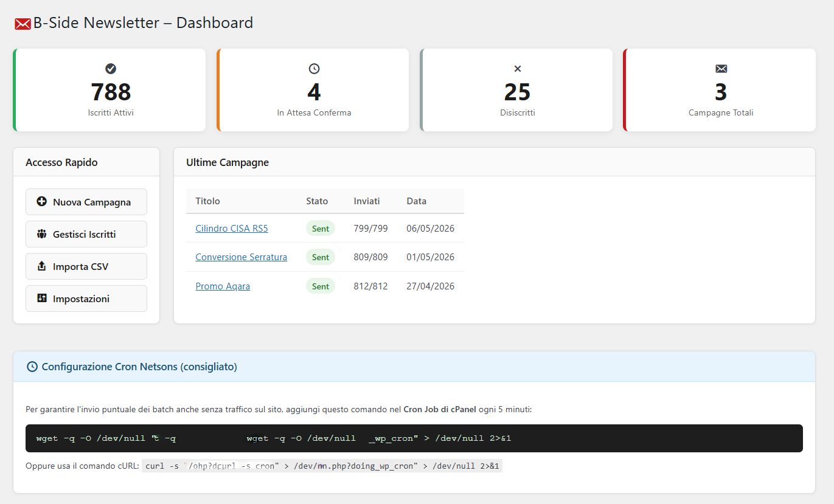Click the clock icon above In Attesa Conferma
Screen dimensions: 834x504
pos(314,69)
